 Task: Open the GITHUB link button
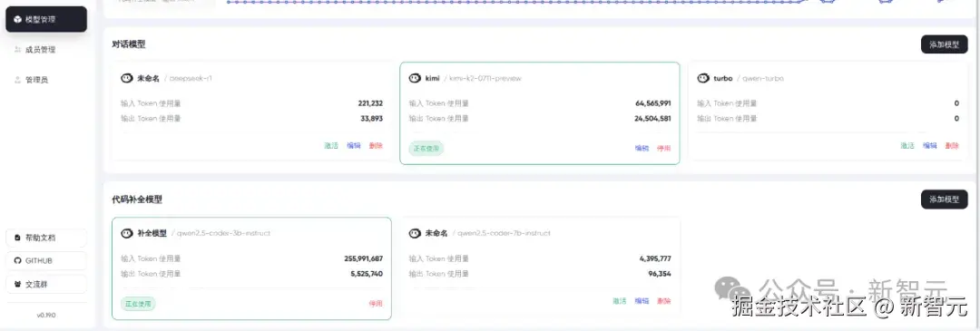tap(46, 260)
